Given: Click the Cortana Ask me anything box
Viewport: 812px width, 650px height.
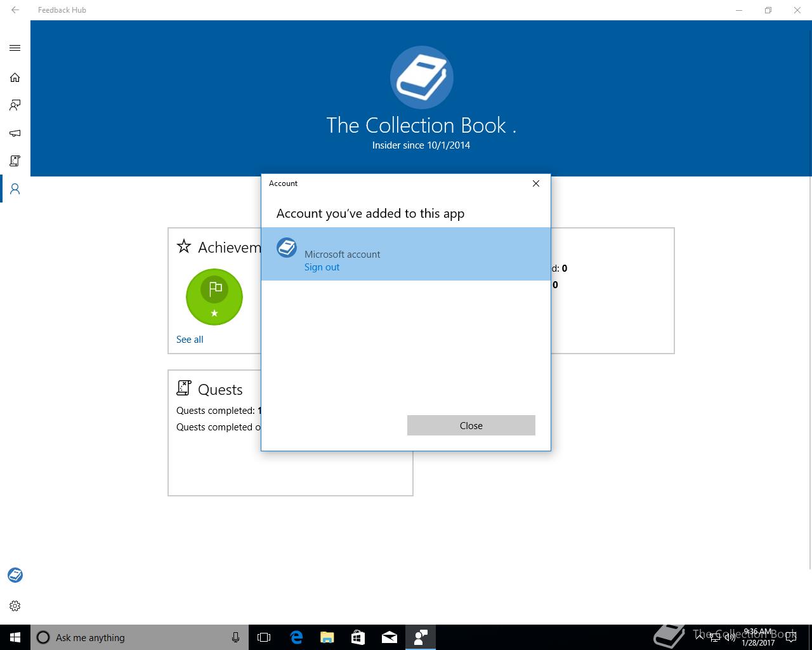Looking at the screenshot, I should point(140,637).
